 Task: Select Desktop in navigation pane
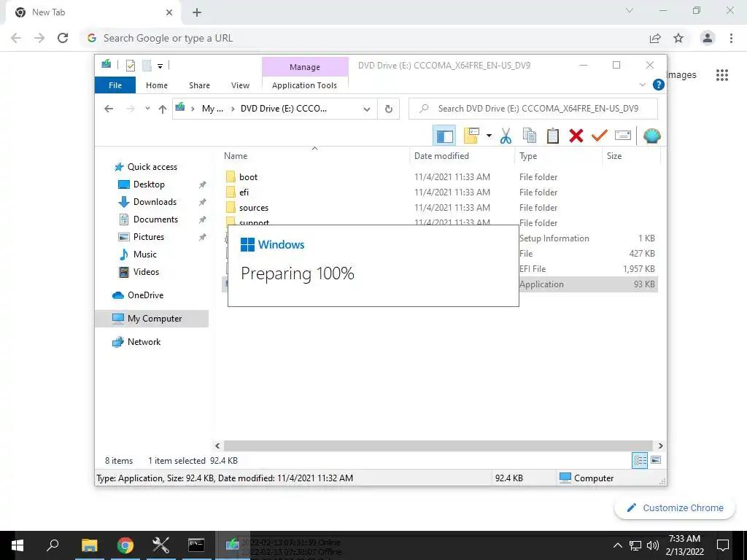click(x=149, y=184)
